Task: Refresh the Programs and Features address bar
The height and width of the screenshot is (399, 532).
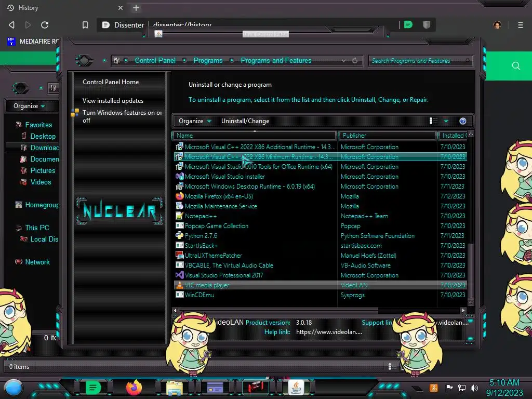Action: pyautogui.click(x=355, y=61)
